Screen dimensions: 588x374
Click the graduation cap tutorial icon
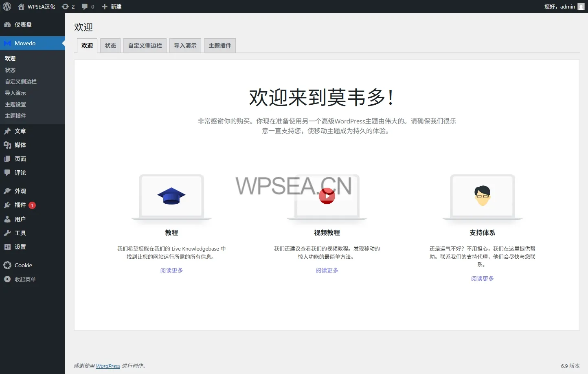coord(171,196)
